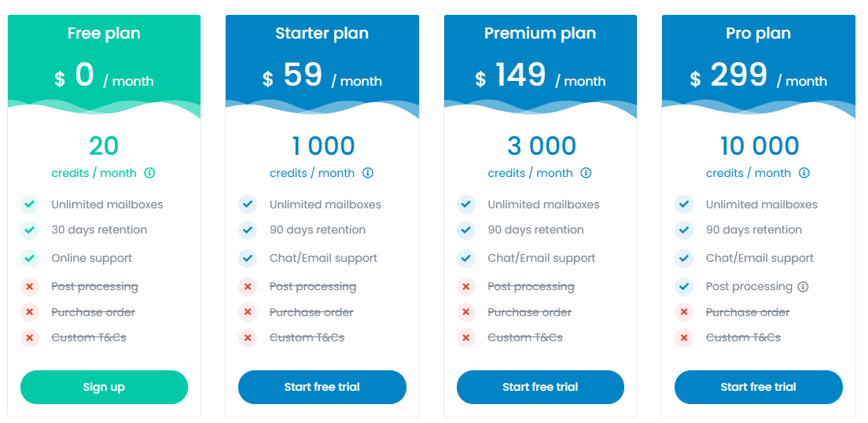Click Free plan Unlimited mailboxes green check
This screenshot has height=423, width=868.
coord(29,204)
